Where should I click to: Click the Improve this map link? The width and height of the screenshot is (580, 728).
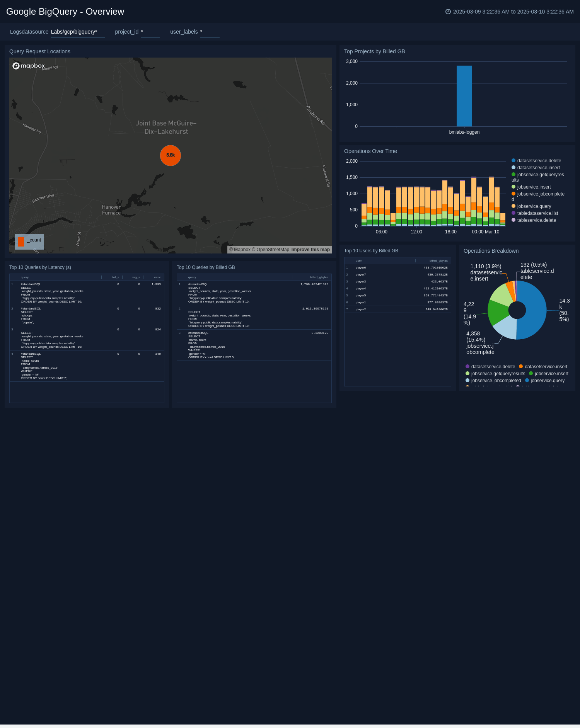(310, 250)
